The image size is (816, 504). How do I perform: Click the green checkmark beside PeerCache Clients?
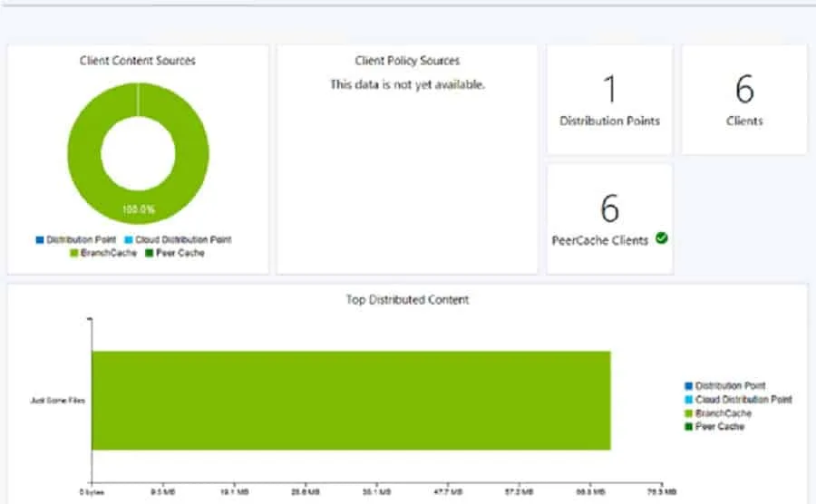point(662,238)
